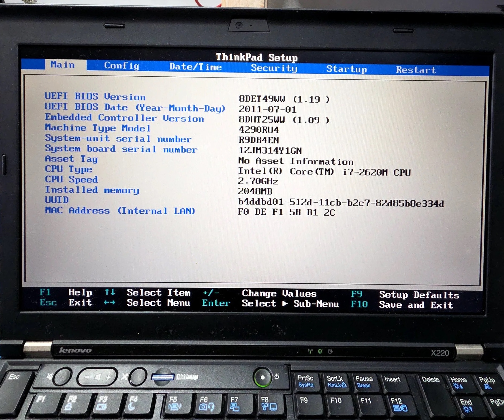
Task: Click the F9 key hint in footer
Action: [356, 294]
